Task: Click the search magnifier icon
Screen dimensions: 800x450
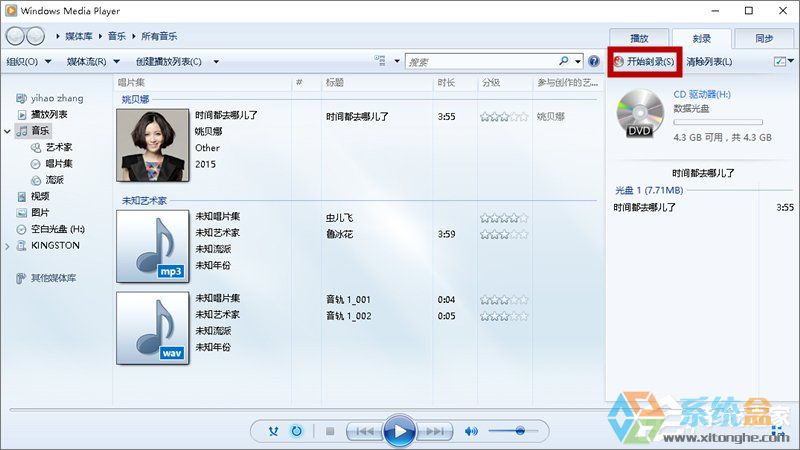Action: tap(564, 61)
